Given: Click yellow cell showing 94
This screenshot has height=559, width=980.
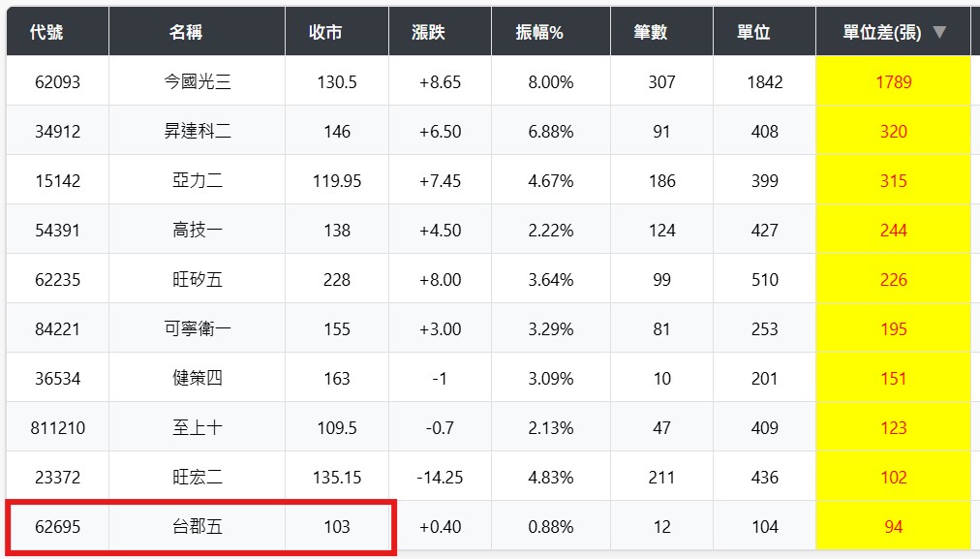Looking at the screenshot, I should tap(893, 527).
